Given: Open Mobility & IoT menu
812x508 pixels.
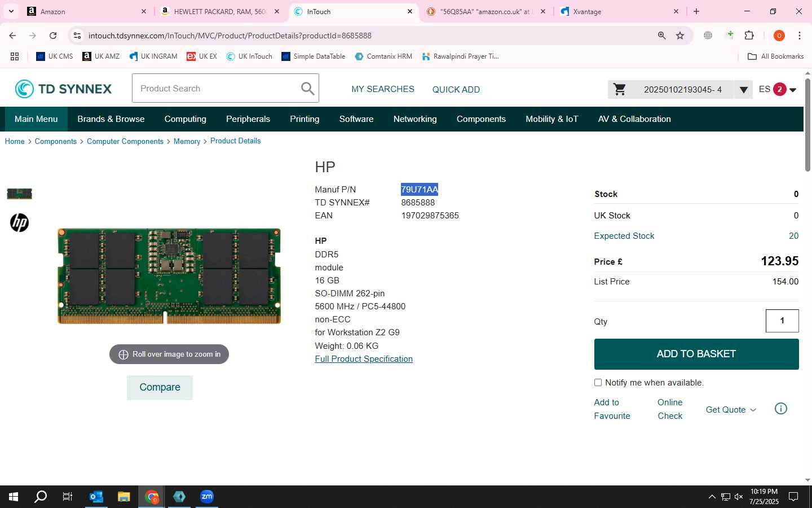Looking at the screenshot, I should [552, 119].
